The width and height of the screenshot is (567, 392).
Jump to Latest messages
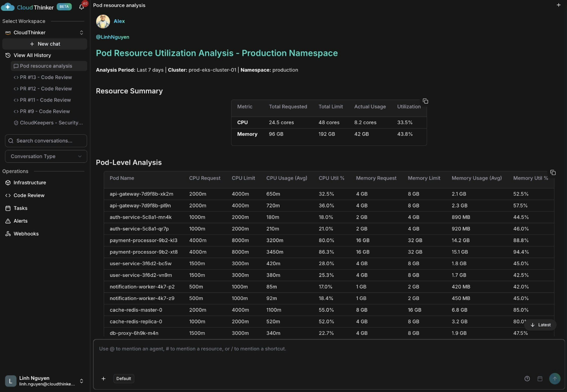(x=540, y=325)
